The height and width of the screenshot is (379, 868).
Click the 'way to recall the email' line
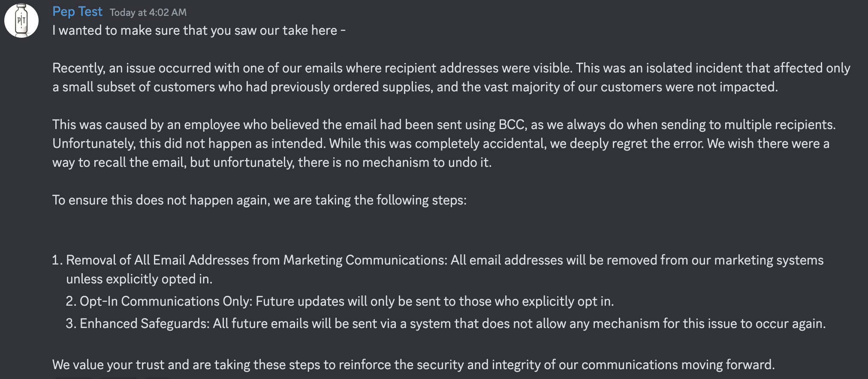point(272,162)
